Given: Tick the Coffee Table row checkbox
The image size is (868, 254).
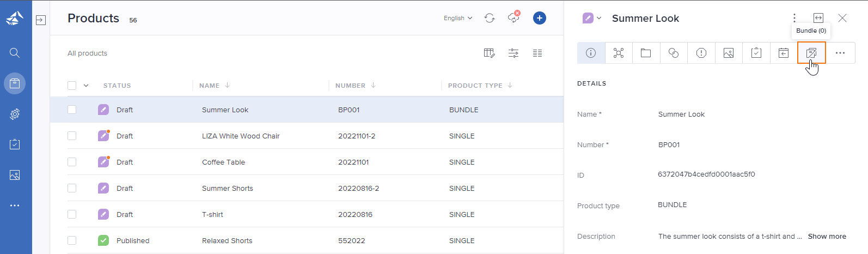Looking at the screenshot, I should click(72, 162).
